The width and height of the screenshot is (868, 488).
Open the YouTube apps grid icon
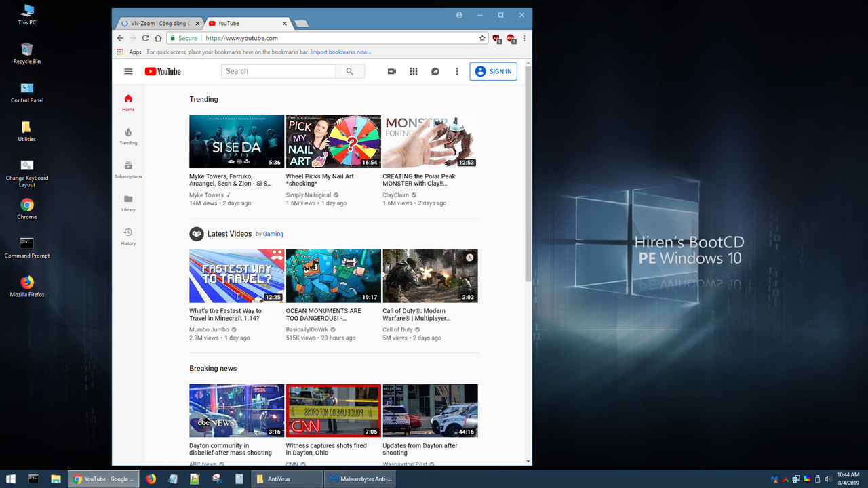coord(413,71)
